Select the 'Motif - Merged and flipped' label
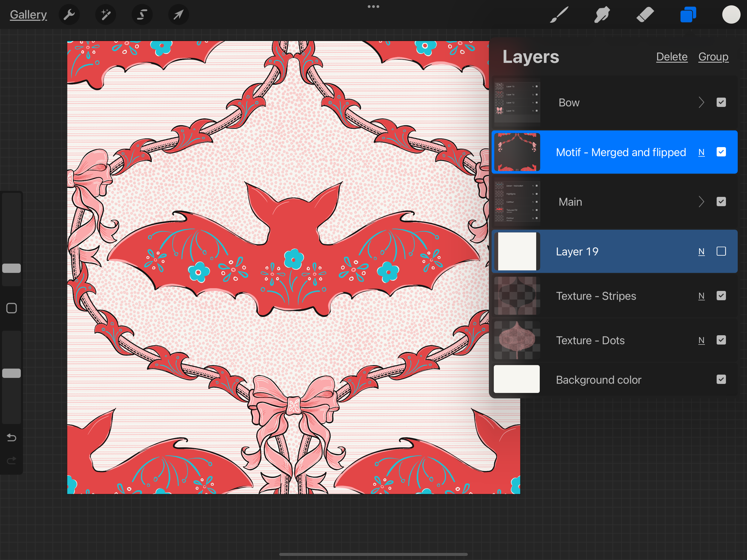747x560 pixels. click(x=621, y=152)
